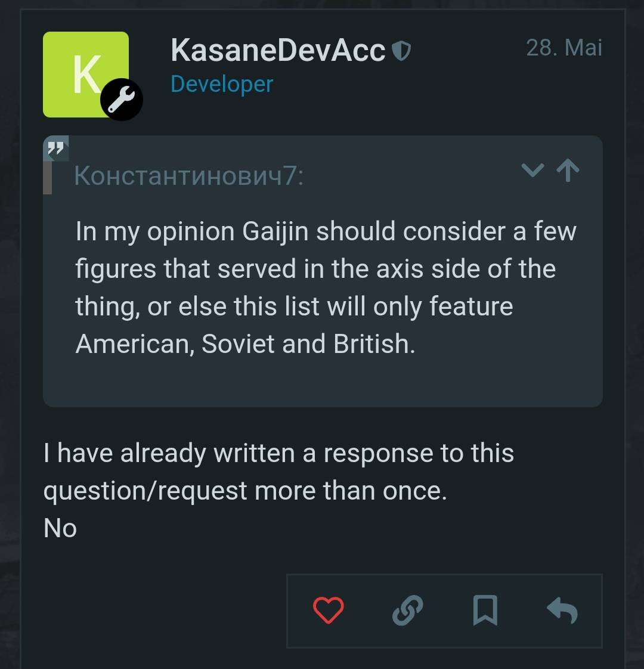
Task: Open the KasaneDevAcc username profile
Action: [x=278, y=50]
